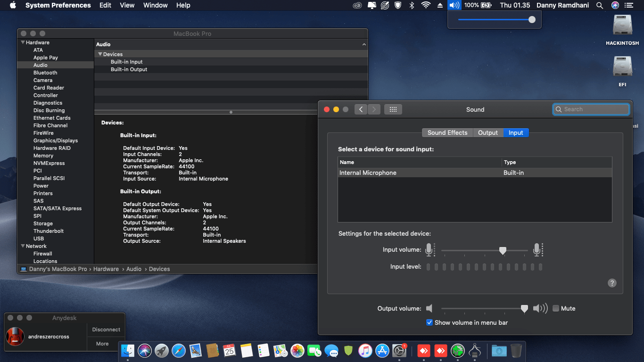Open the Wi-Fi menu bar icon
This screenshot has height=362, width=644.
426,5
